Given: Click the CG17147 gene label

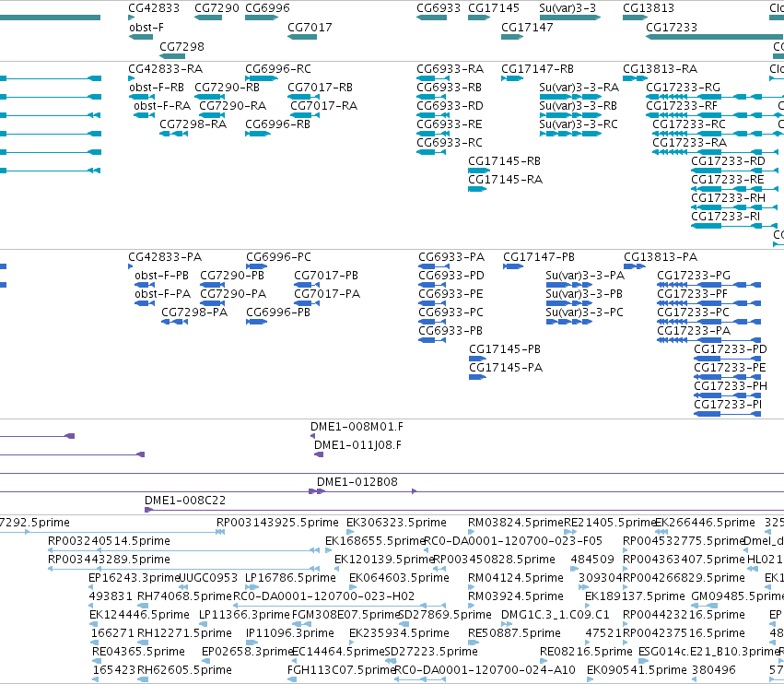Looking at the screenshot, I should [x=527, y=28].
